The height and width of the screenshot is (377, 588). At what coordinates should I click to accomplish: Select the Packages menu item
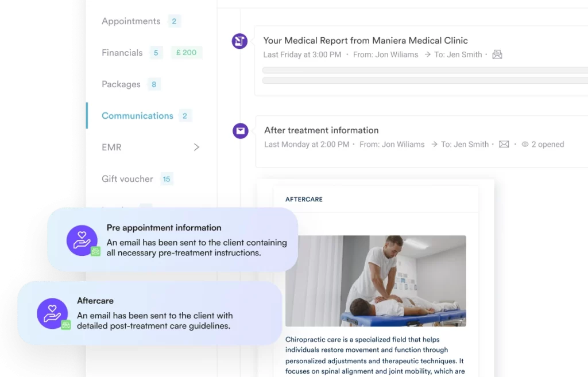(121, 84)
